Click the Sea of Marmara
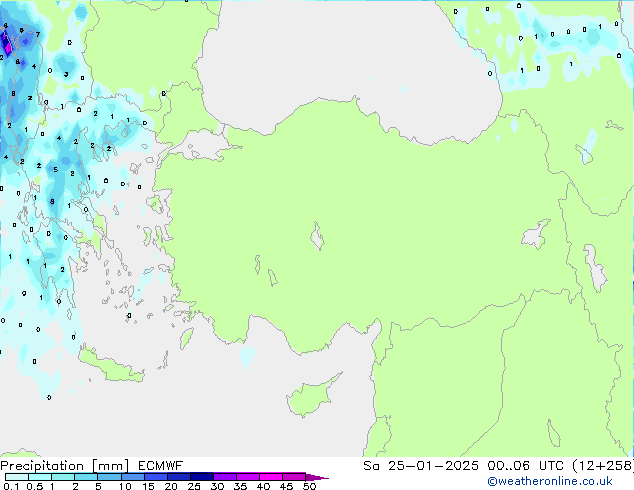Screen dimensions: 634x490 tap(207, 148)
